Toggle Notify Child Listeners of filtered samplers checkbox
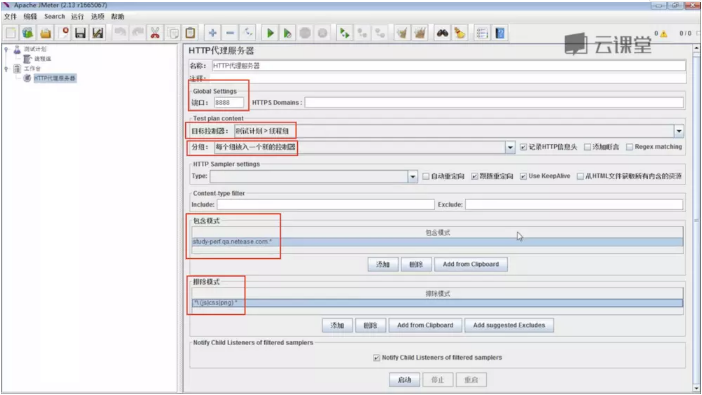 [x=377, y=357]
